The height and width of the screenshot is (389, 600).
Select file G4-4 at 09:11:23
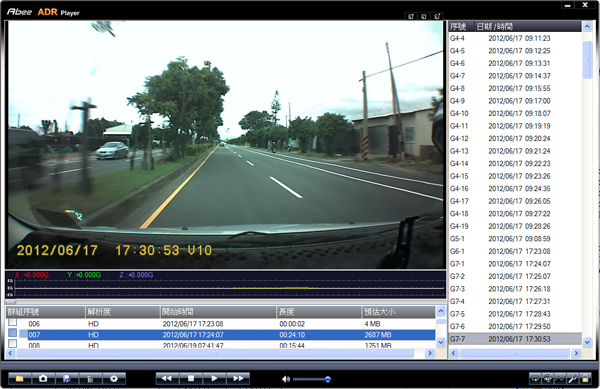(x=515, y=38)
